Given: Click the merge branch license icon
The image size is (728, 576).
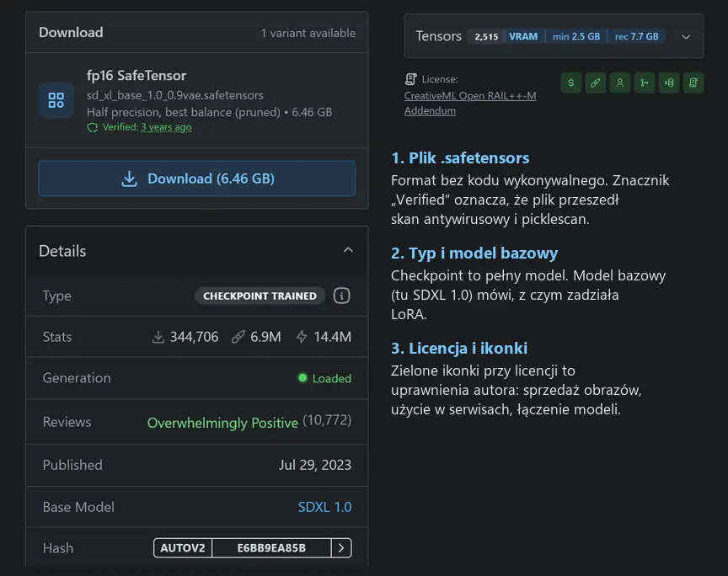Looking at the screenshot, I should coord(645,83).
